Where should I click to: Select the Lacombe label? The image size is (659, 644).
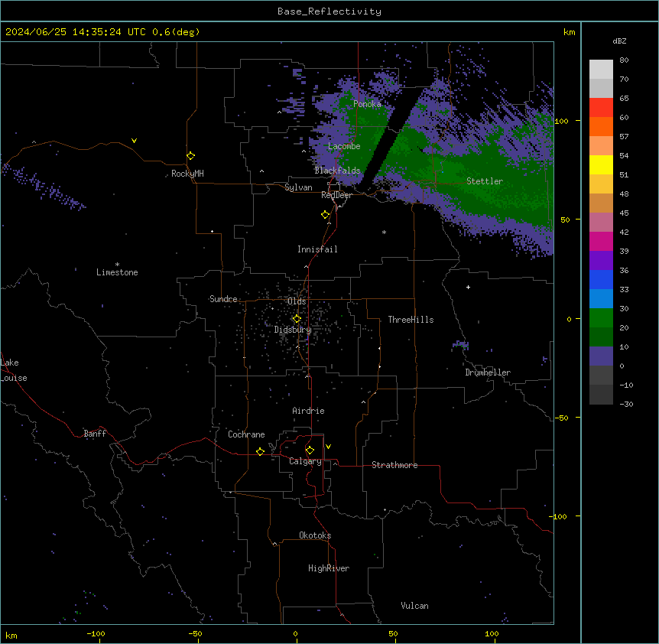(x=344, y=146)
